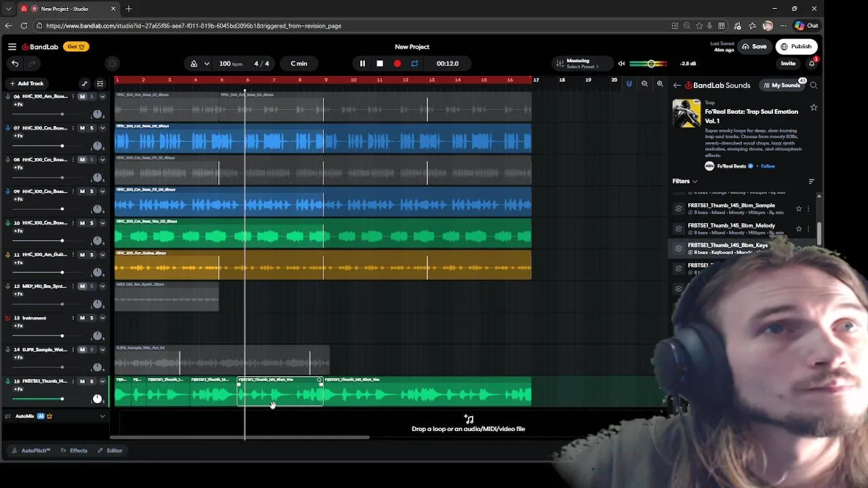Expand the AutoMix section chevron

[102, 416]
